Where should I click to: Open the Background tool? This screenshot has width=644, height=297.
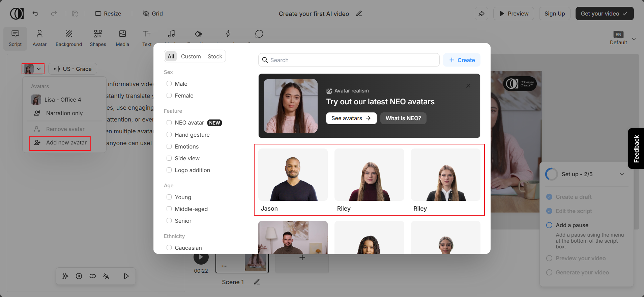click(x=69, y=38)
